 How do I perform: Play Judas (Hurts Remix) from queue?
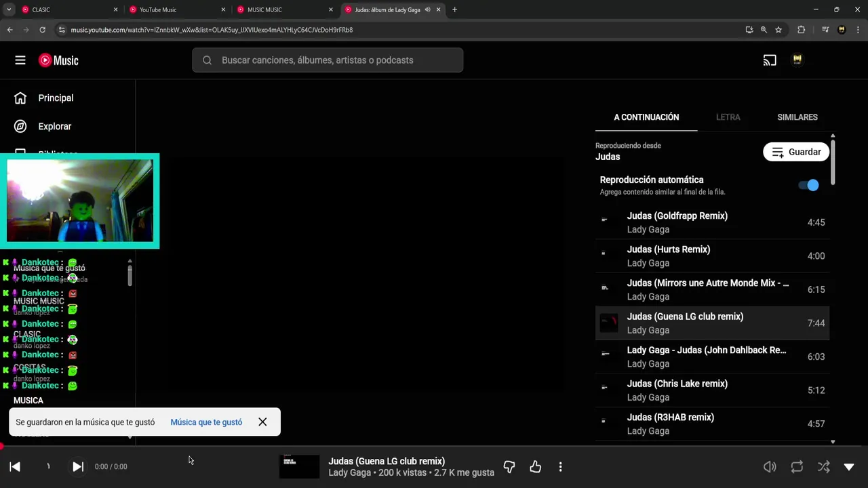(712, 256)
